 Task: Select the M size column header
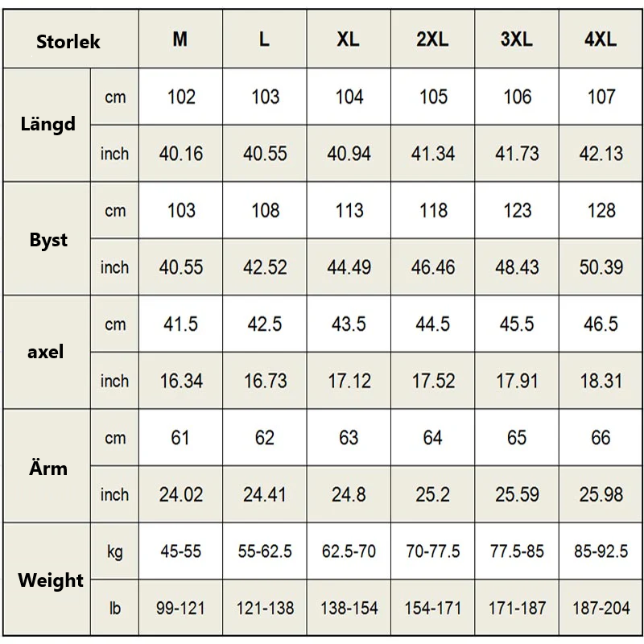pyautogui.click(x=180, y=39)
